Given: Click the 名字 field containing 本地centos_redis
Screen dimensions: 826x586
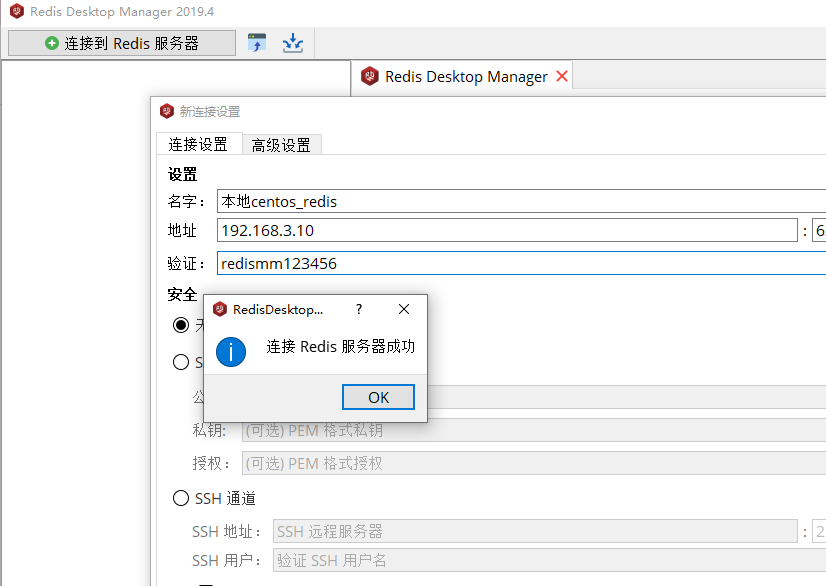Looking at the screenshot, I should click(x=522, y=201).
